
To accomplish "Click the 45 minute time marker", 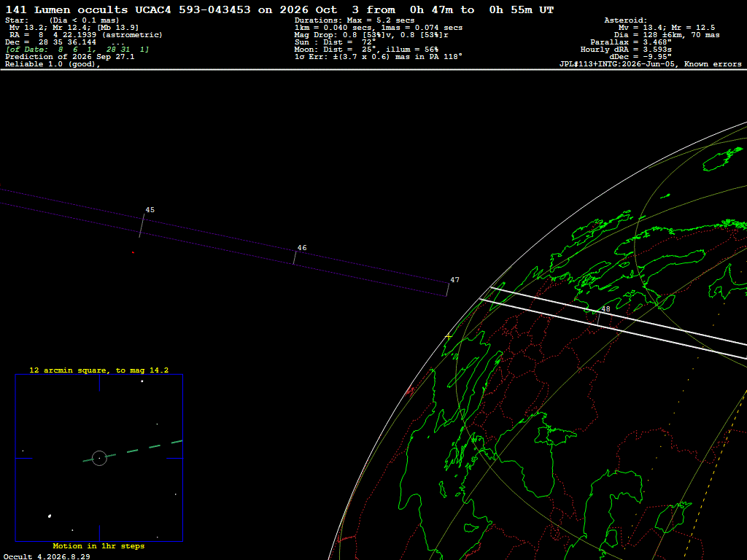I will [150, 210].
